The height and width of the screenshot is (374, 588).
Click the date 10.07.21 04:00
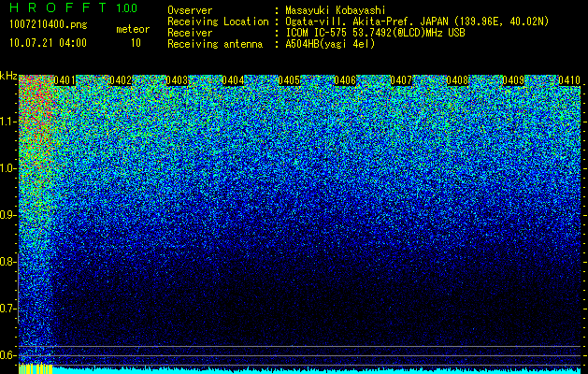pos(48,43)
